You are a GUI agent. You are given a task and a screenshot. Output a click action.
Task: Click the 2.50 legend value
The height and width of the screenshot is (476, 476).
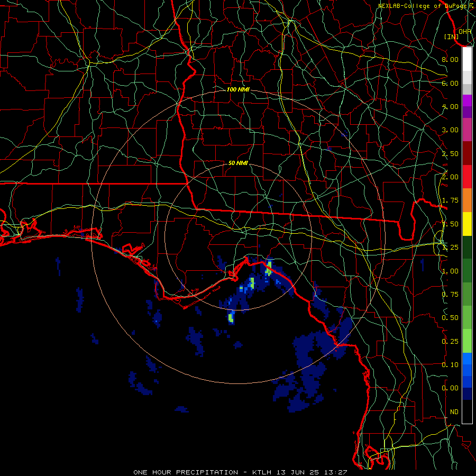[450, 153]
